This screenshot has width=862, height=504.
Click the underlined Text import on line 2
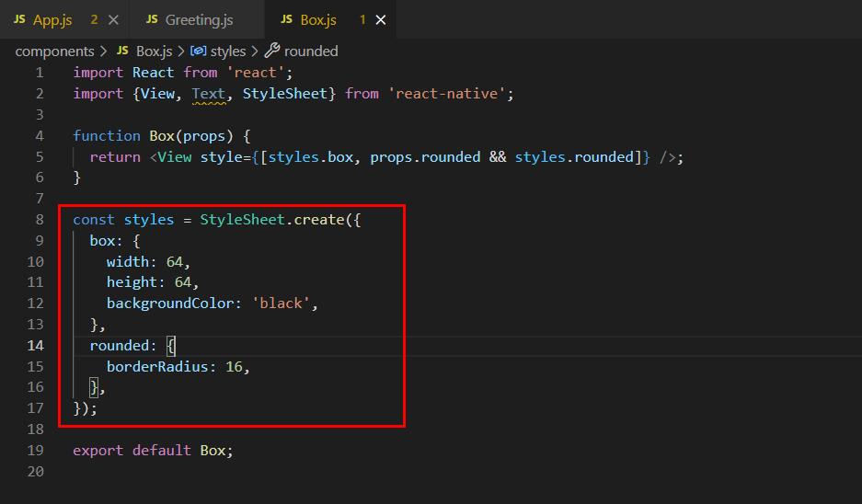coord(208,94)
